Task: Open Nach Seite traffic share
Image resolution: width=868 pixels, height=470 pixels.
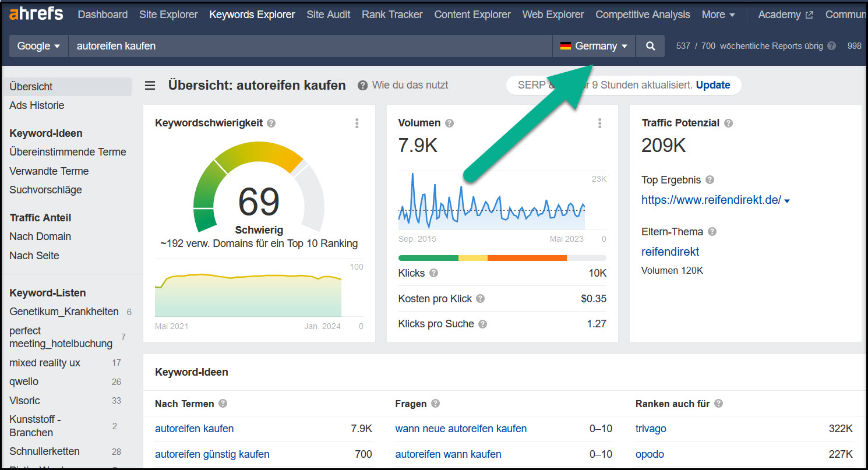Action: 34,256
